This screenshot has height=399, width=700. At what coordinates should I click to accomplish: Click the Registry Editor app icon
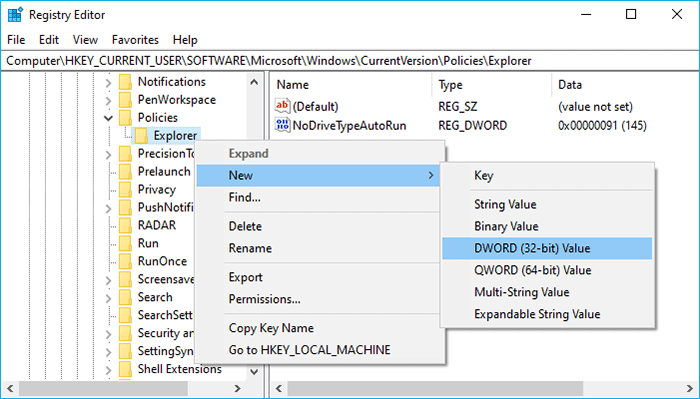[15, 15]
